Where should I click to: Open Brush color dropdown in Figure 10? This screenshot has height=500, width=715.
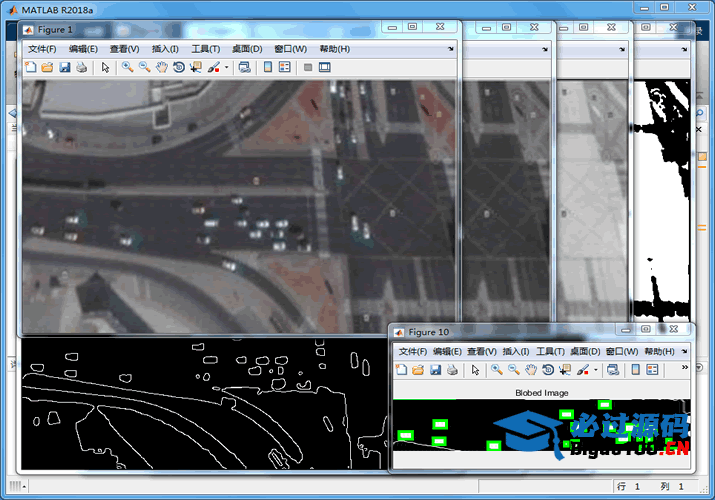click(596, 371)
